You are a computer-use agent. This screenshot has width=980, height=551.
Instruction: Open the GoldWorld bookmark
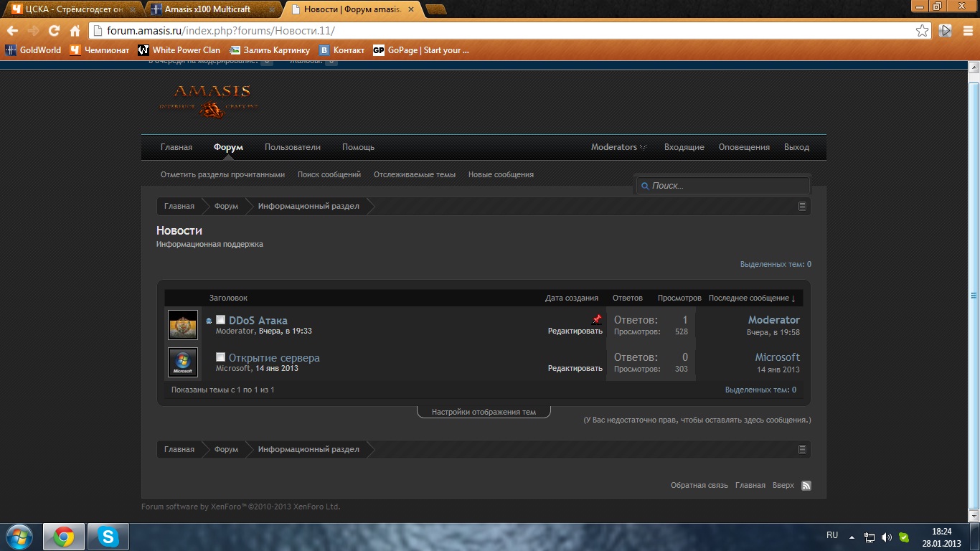coord(34,50)
